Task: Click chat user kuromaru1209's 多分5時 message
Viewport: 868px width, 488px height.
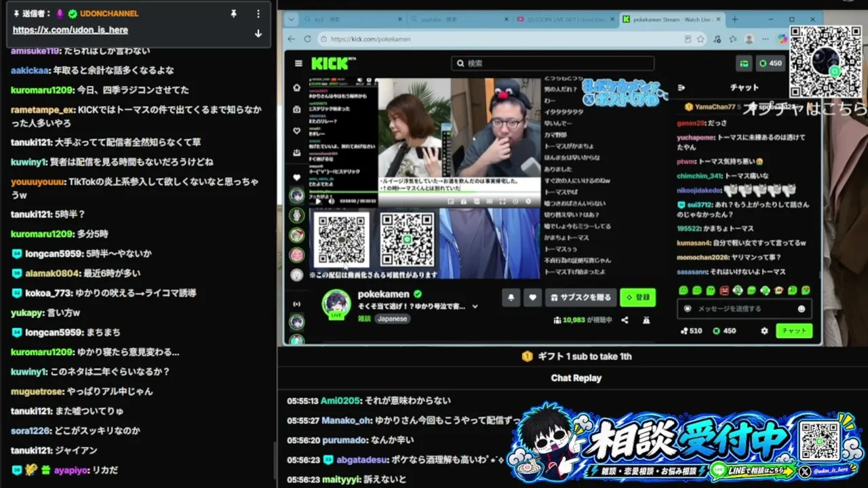Action: [x=60, y=234]
